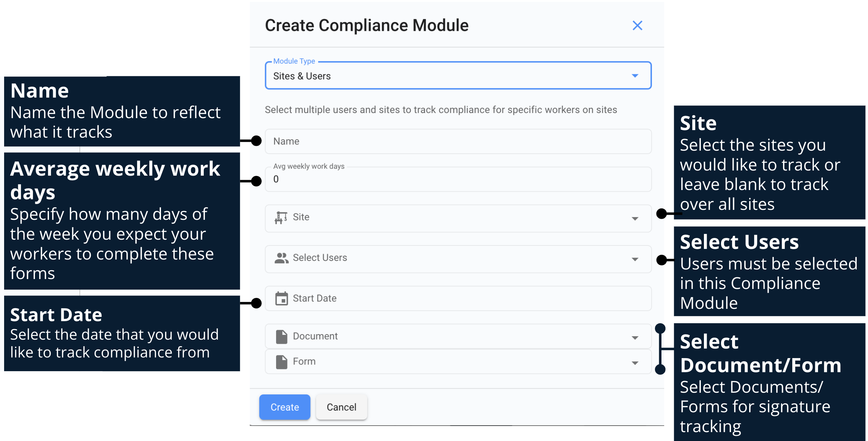Click the Site field label text
868x441 pixels.
point(301,217)
